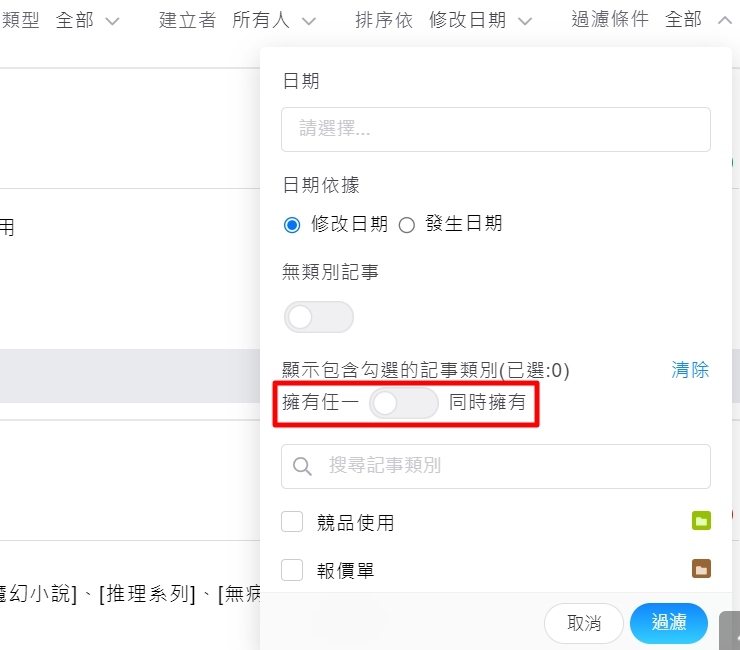Open the 日期 請選擇 date picker field
Screen dimensions: 740x650
click(495, 129)
